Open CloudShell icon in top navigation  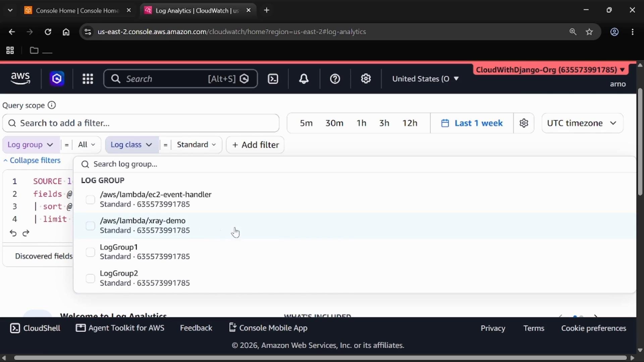tap(273, 79)
